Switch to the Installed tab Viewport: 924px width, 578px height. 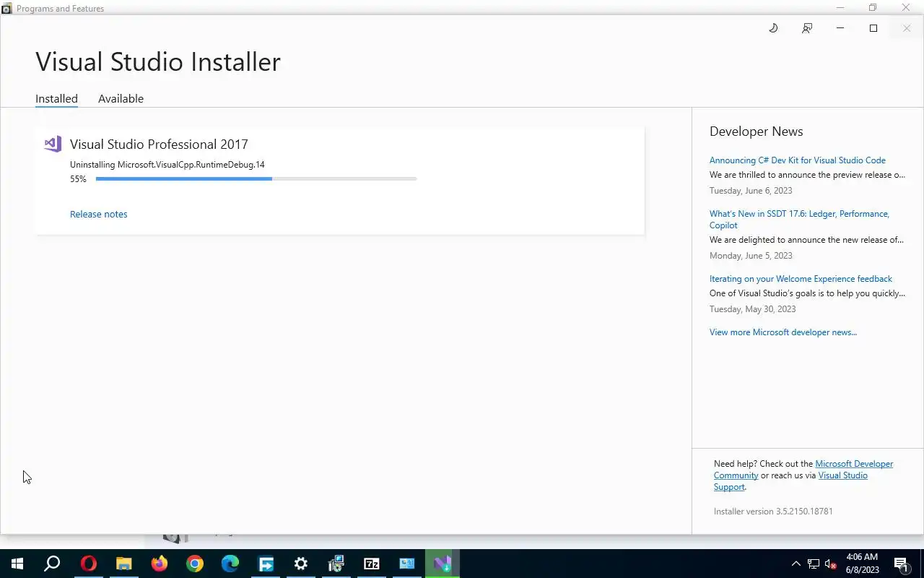[x=56, y=98]
